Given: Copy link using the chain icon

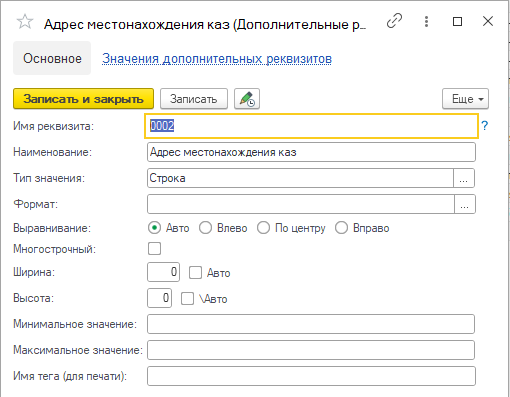Looking at the screenshot, I should [394, 21].
